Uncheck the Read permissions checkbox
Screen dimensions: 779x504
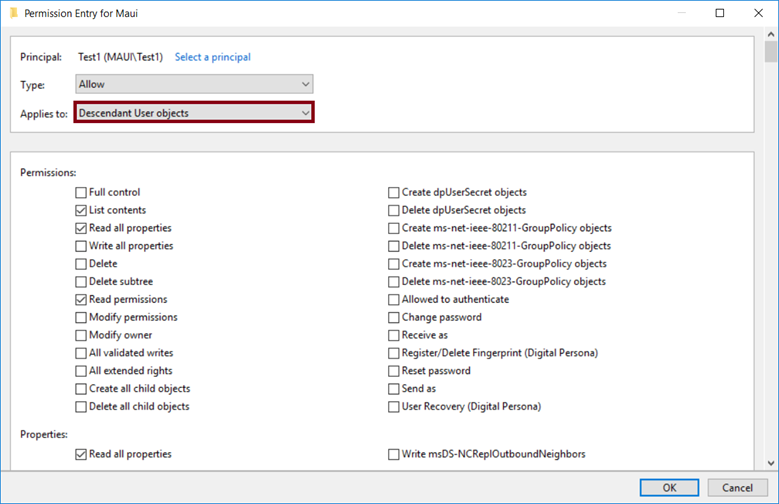click(x=81, y=299)
